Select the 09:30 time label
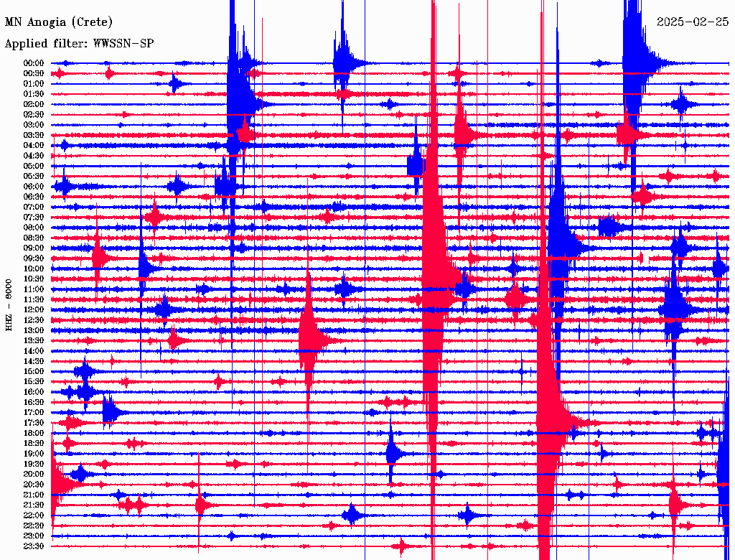The image size is (735, 560). (33, 258)
